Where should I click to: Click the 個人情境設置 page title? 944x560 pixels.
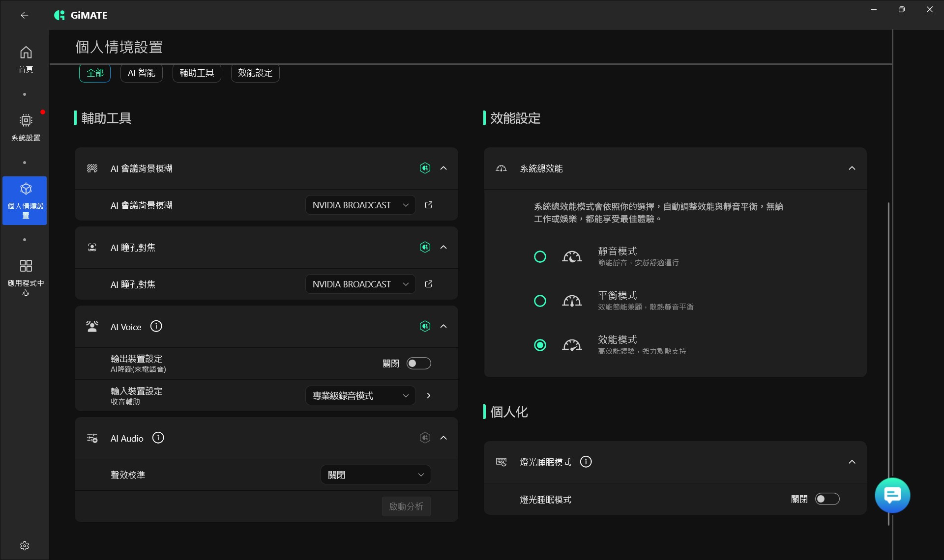[x=119, y=47]
